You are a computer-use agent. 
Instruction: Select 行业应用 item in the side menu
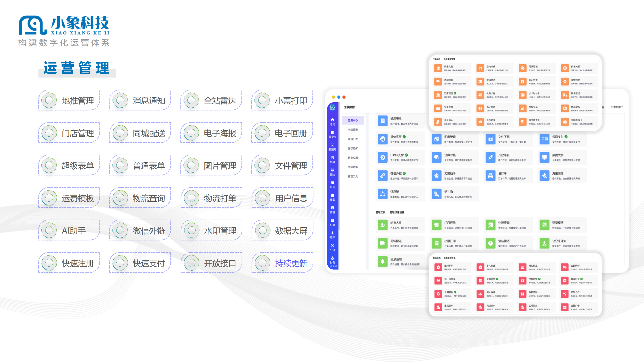353,158
